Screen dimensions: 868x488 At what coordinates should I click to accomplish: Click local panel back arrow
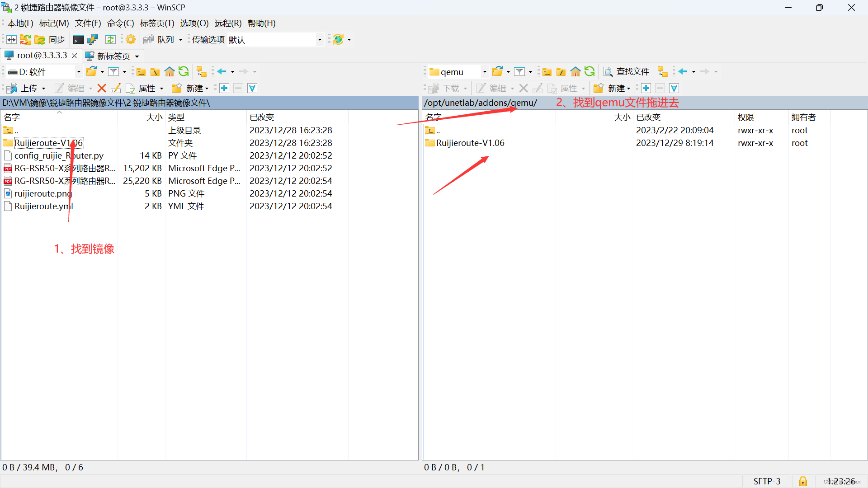(x=222, y=71)
